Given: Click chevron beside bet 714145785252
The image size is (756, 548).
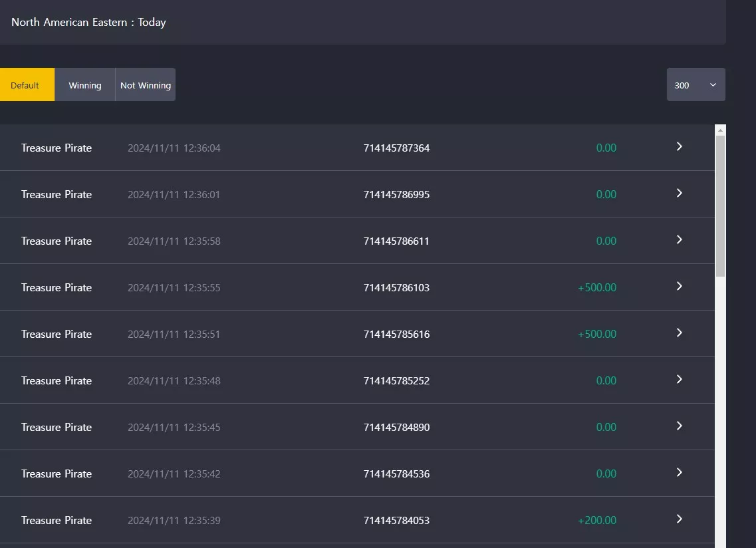Looking at the screenshot, I should click(x=680, y=380).
